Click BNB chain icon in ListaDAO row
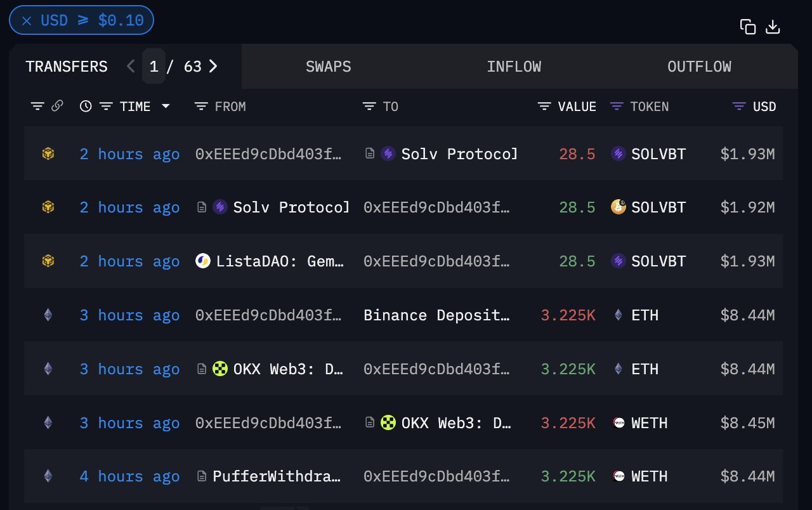This screenshot has width=812, height=510. click(x=48, y=261)
